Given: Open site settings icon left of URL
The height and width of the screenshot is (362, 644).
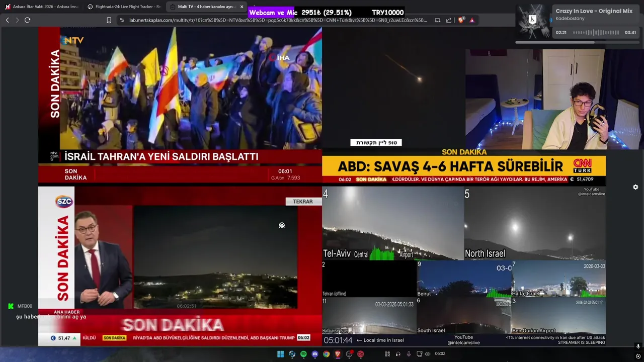Looking at the screenshot, I should point(122,20).
